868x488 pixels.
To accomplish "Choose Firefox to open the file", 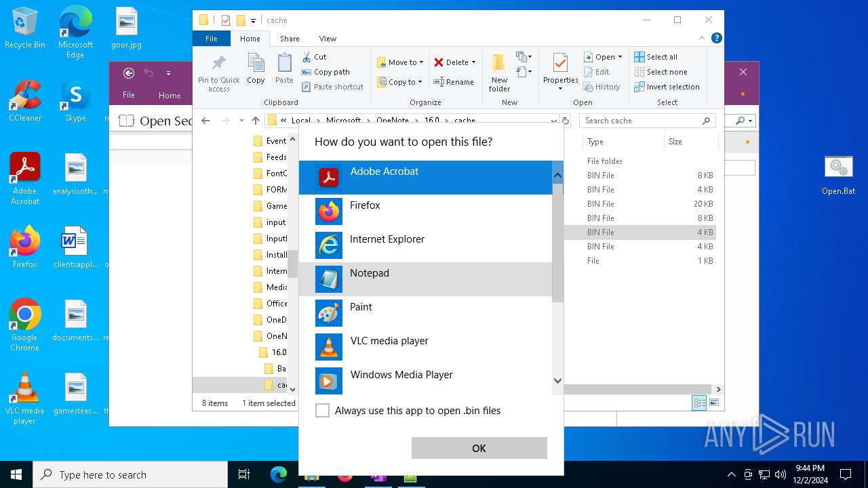I will [x=426, y=211].
